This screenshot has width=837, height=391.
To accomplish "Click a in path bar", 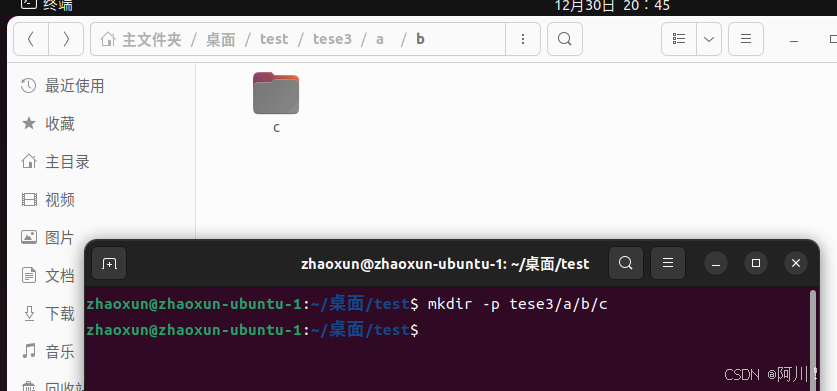I will pos(380,39).
